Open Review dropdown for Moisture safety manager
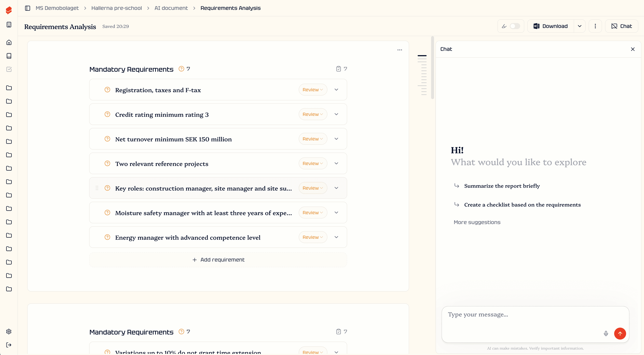Screen dimensions: 644x355 tap(313, 213)
